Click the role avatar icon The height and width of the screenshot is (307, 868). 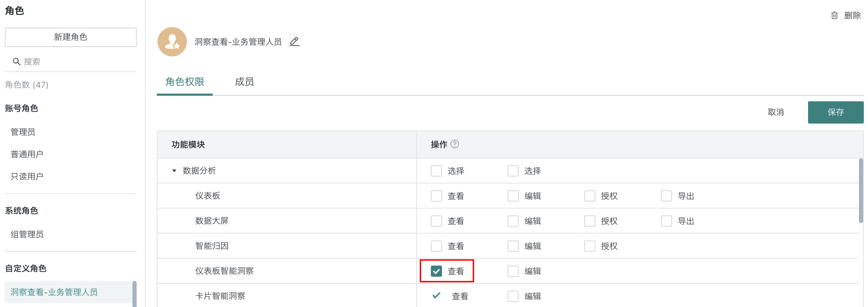click(x=172, y=42)
